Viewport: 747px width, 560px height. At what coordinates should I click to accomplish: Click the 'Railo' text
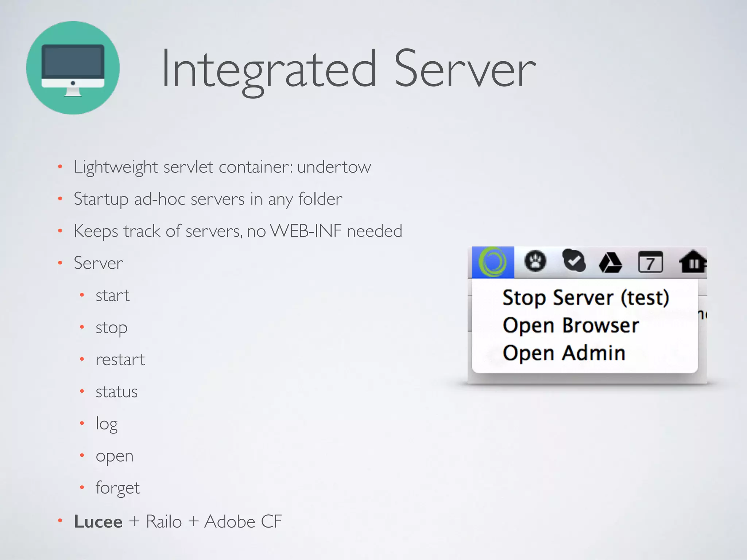(x=164, y=522)
